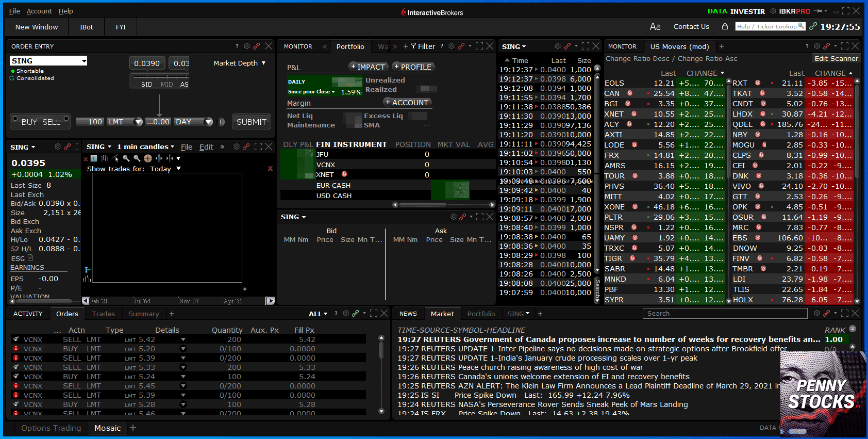Click the FYI button
The height and width of the screenshot is (439, 868).
tap(121, 27)
